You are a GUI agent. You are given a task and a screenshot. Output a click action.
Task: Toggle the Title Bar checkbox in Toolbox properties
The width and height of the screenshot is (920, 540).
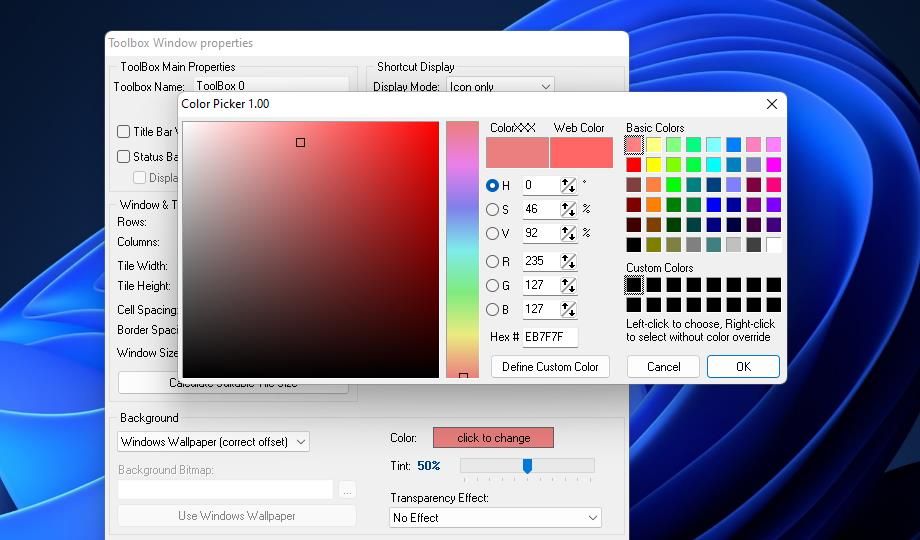click(123, 131)
